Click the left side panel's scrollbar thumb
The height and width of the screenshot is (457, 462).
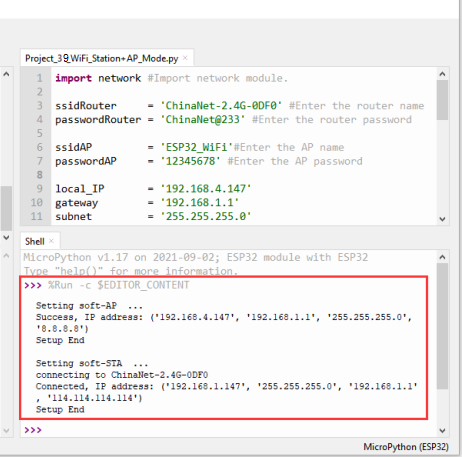click(x=6, y=208)
